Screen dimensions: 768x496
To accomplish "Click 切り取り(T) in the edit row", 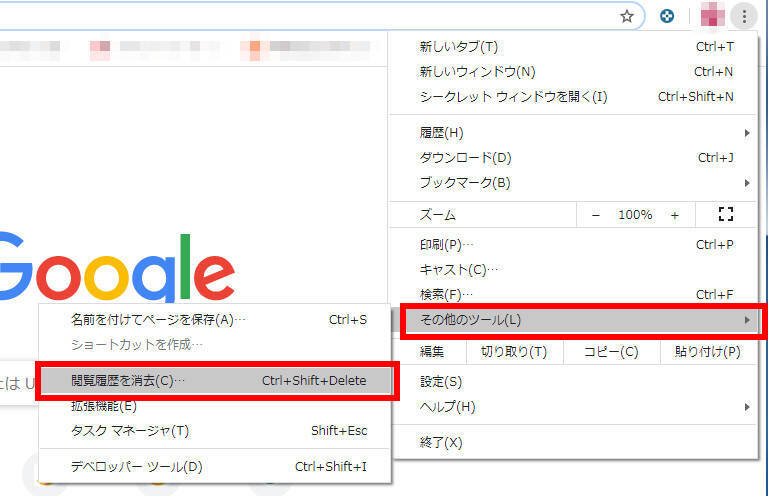I will click(x=513, y=352).
